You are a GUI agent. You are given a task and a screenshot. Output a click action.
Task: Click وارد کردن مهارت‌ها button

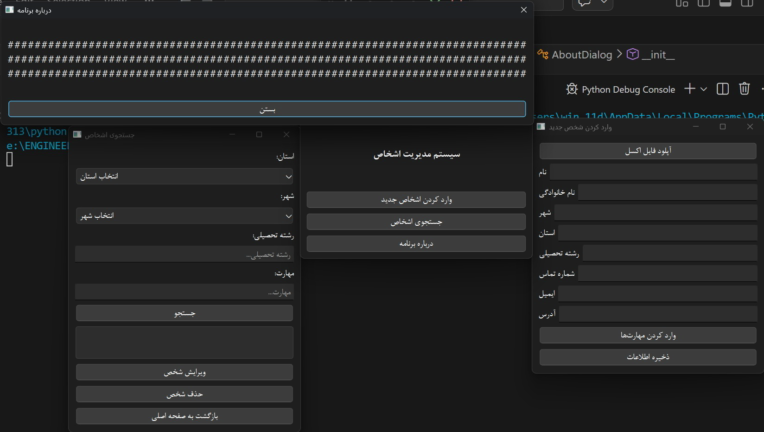tap(648, 335)
